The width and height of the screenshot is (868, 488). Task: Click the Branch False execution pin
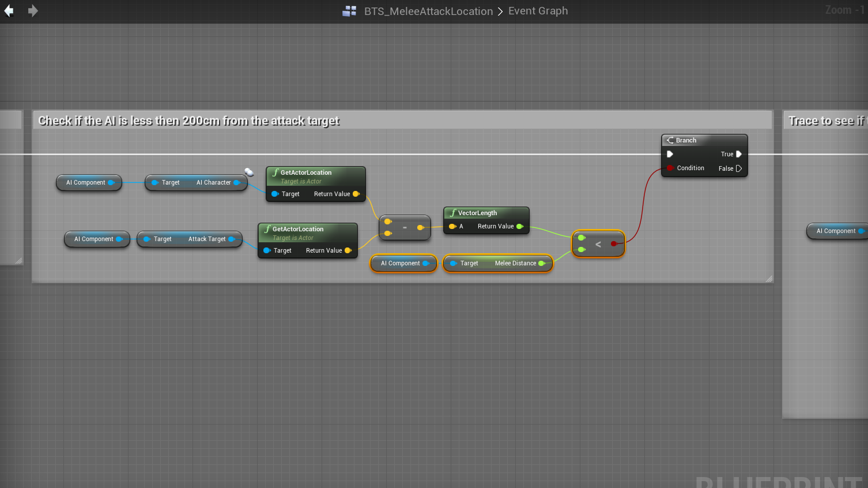pos(739,168)
